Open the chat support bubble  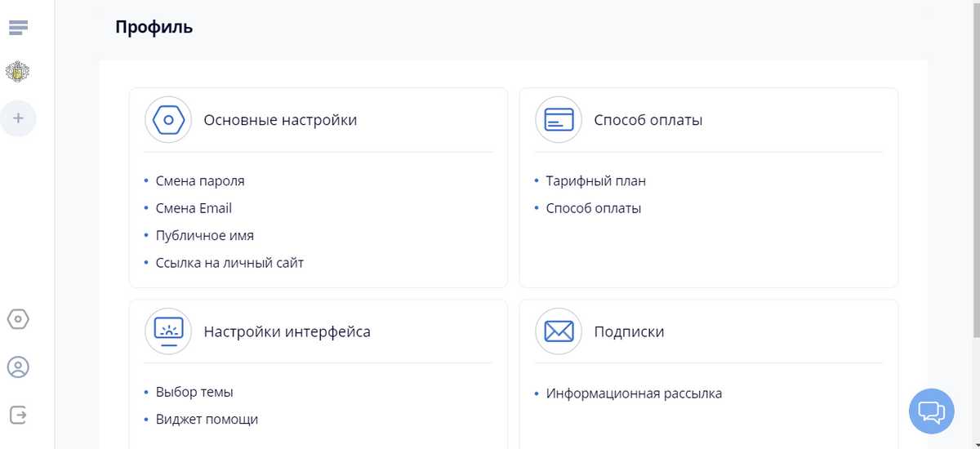pos(931,411)
